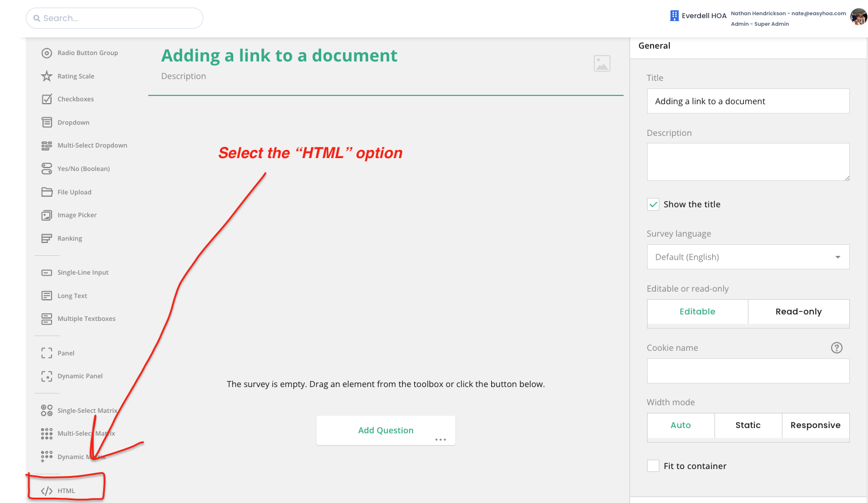868x503 pixels.
Task: Add a Dynamic Panel element
Action: [80, 376]
